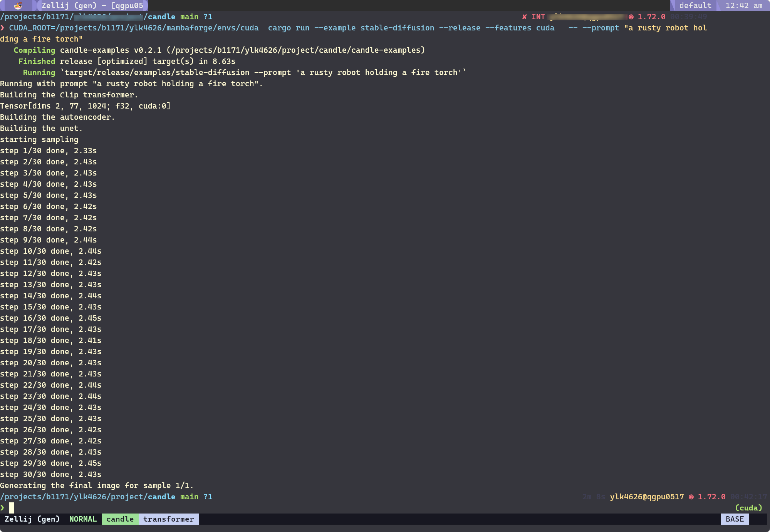Click the ylk4626@qgpu0517 host label
Viewport: 770px width, 532px height.
(647, 497)
